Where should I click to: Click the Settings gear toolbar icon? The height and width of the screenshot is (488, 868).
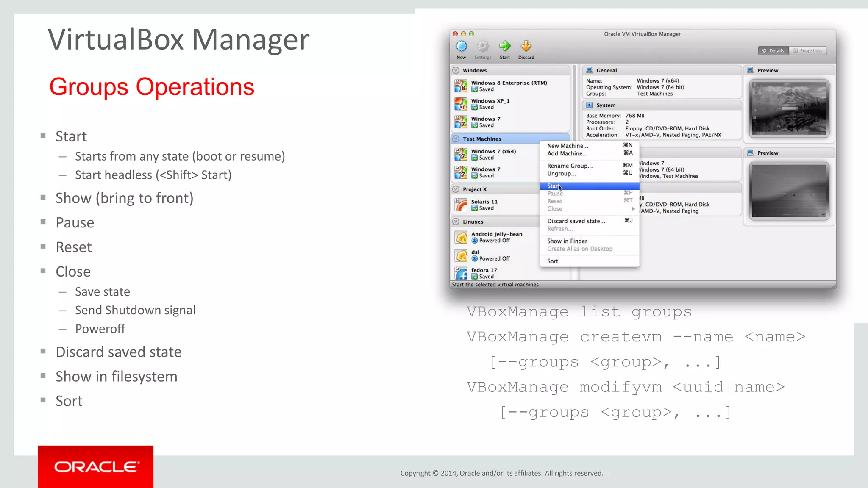[483, 47]
